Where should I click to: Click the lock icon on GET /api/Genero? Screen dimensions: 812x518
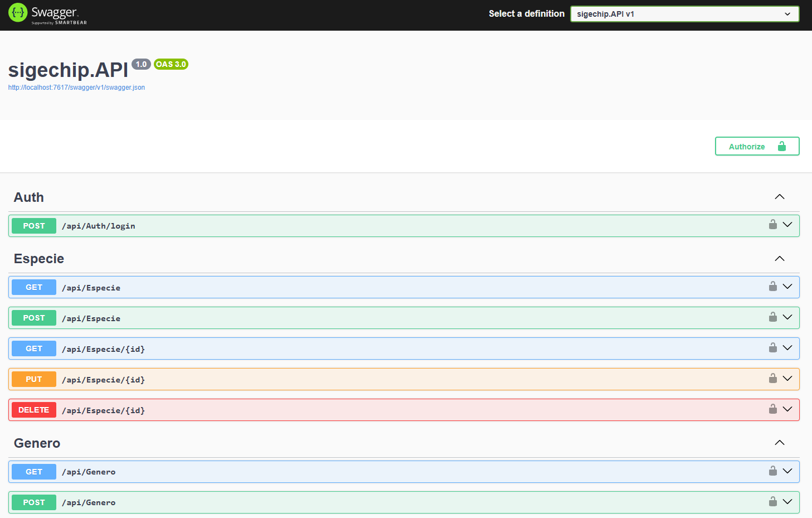point(773,471)
